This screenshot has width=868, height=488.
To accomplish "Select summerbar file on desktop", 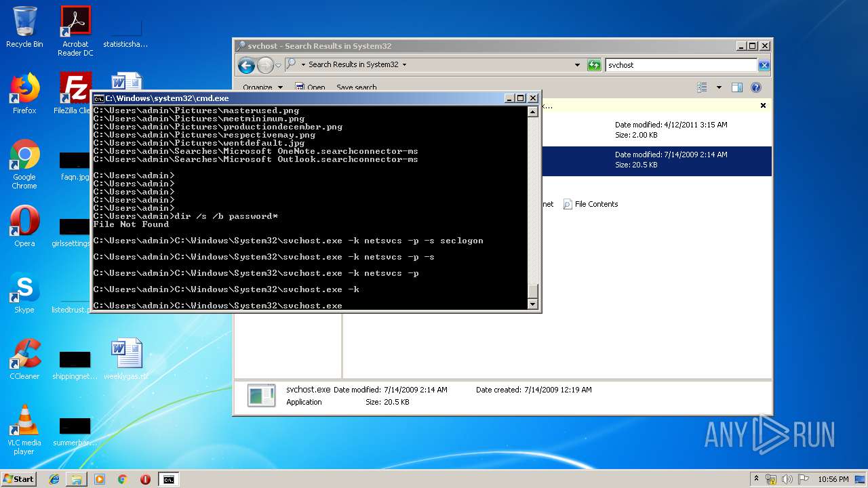I will pos(75,432).
